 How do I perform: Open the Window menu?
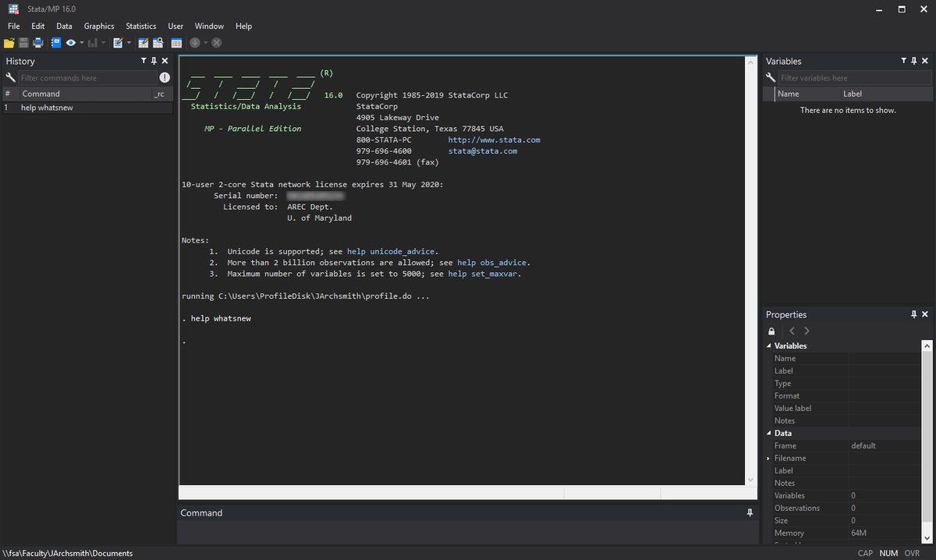point(209,26)
